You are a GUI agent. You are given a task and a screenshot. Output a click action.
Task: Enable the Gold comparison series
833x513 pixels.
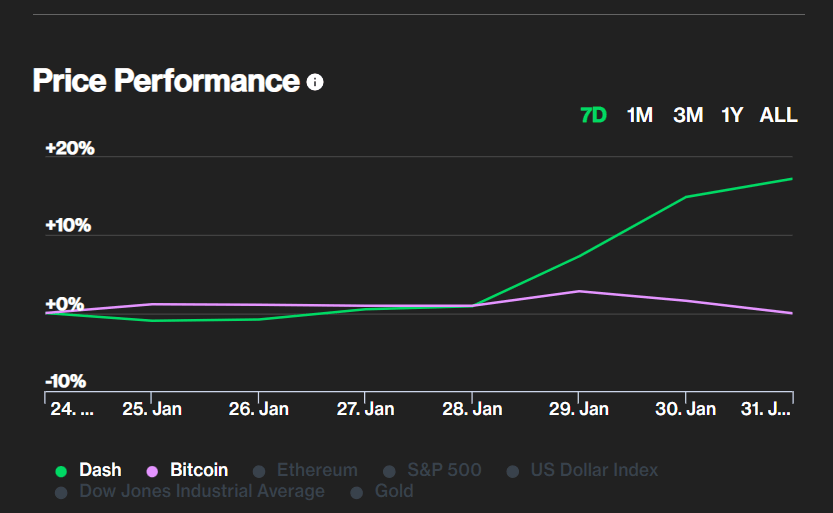click(x=392, y=491)
